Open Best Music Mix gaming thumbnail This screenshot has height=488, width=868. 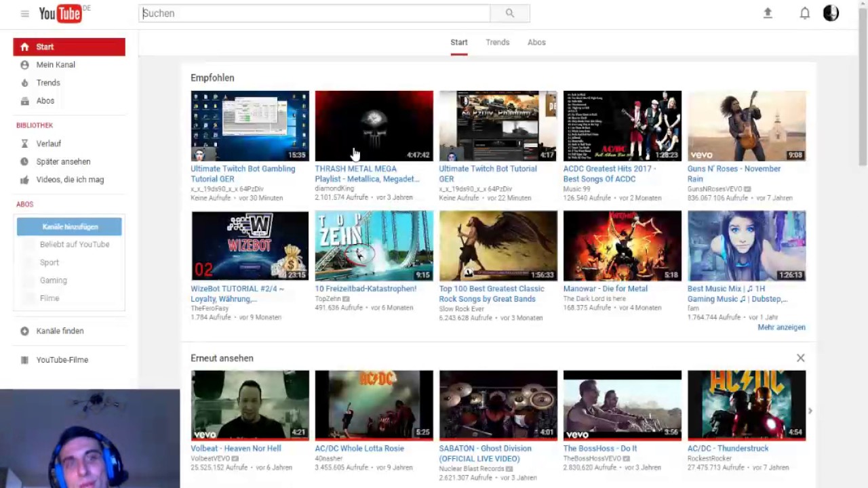(747, 245)
